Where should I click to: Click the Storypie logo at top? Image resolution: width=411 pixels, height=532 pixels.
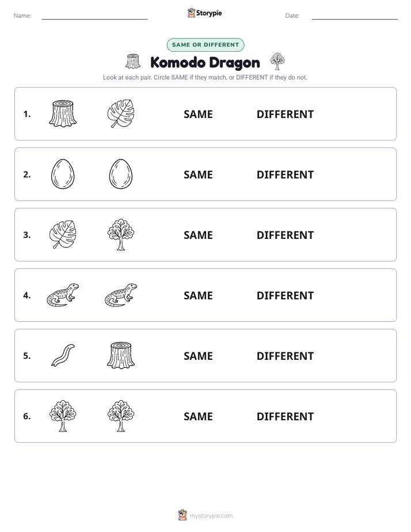(x=205, y=13)
